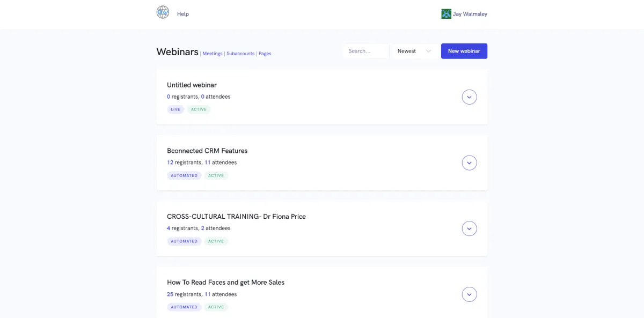Open Jay Walmsley profile avatar
The width and height of the screenshot is (644, 318).
(446, 14)
